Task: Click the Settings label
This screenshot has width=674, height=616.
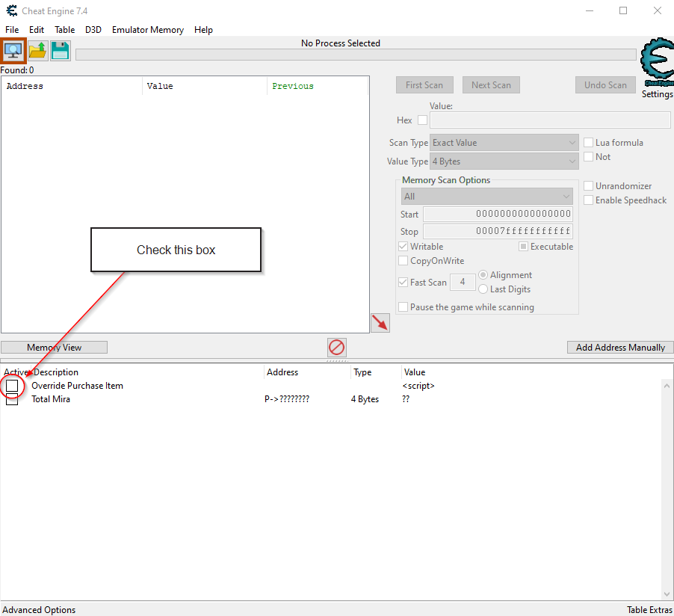Action: (658, 93)
